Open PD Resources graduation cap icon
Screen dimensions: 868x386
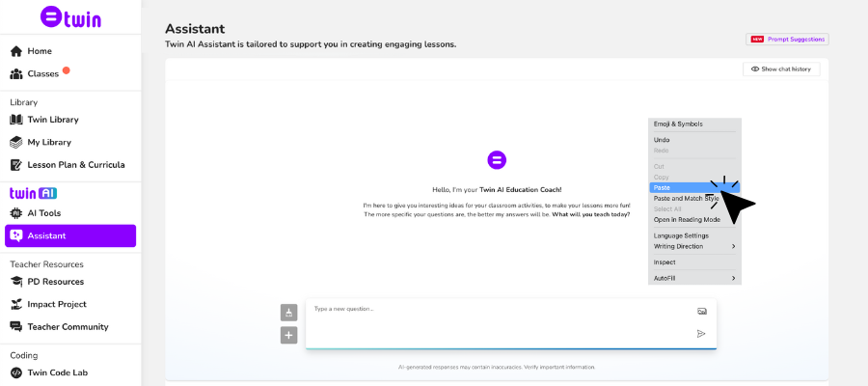[16, 282]
